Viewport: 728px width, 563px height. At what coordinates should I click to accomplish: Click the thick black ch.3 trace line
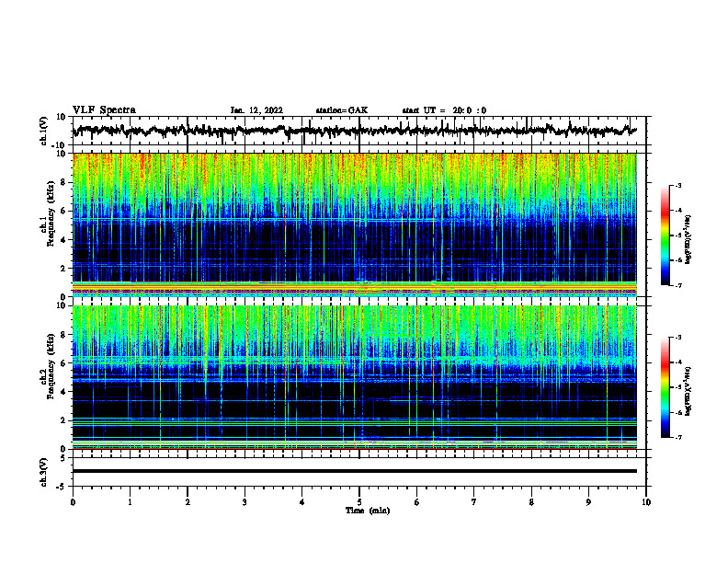pos(354,471)
